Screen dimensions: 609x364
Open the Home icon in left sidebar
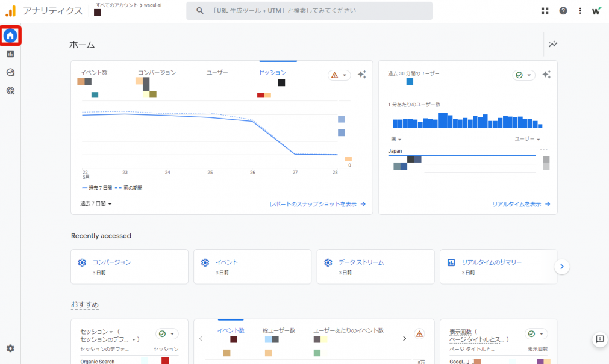tap(10, 36)
